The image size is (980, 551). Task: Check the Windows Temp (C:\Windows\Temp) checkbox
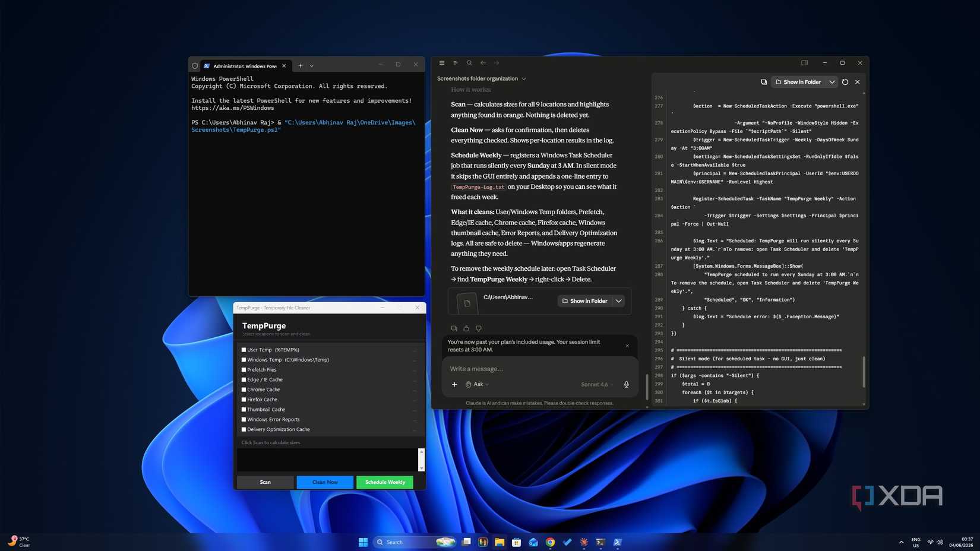coord(244,360)
